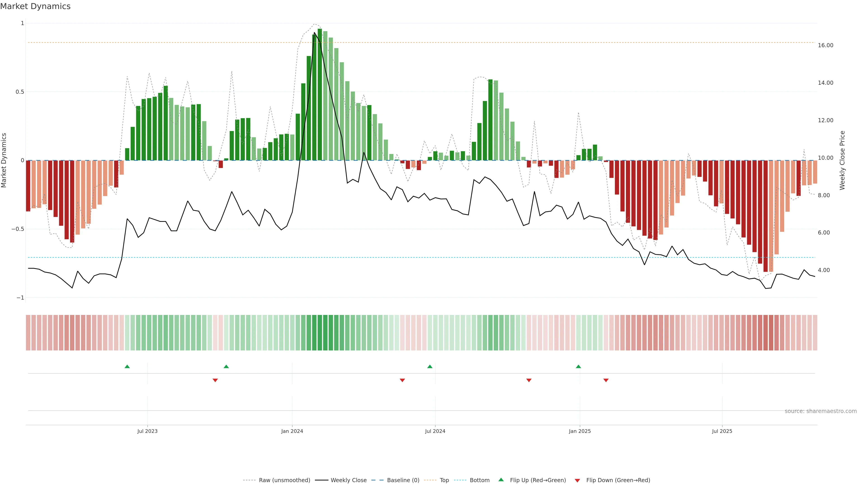Image resolution: width=868 pixels, height=488 pixels.
Task: Toggle the Weekly Close legend series
Action: pos(348,480)
